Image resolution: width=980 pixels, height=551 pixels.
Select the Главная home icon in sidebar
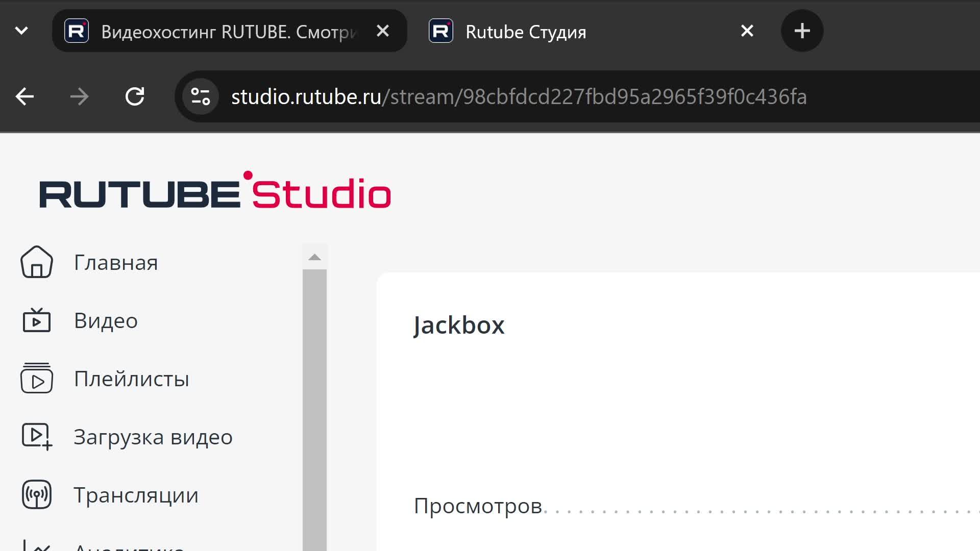(36, 262)
